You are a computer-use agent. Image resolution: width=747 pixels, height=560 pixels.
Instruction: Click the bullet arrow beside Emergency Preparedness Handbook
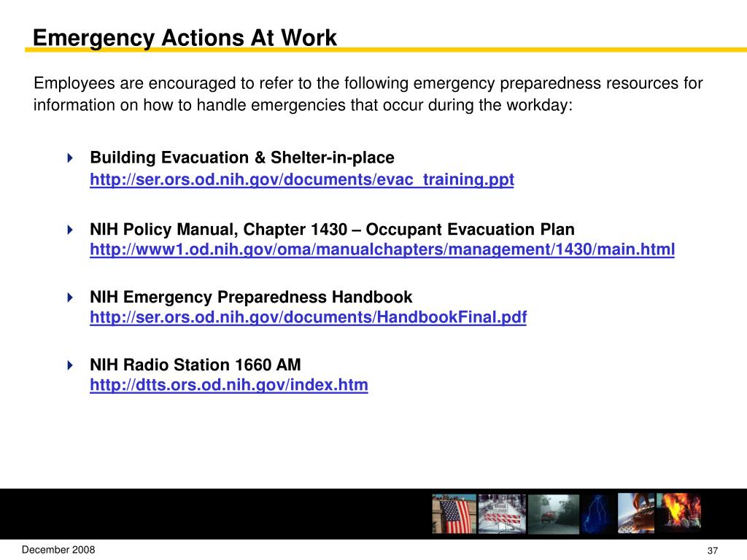tap(71, 297)
